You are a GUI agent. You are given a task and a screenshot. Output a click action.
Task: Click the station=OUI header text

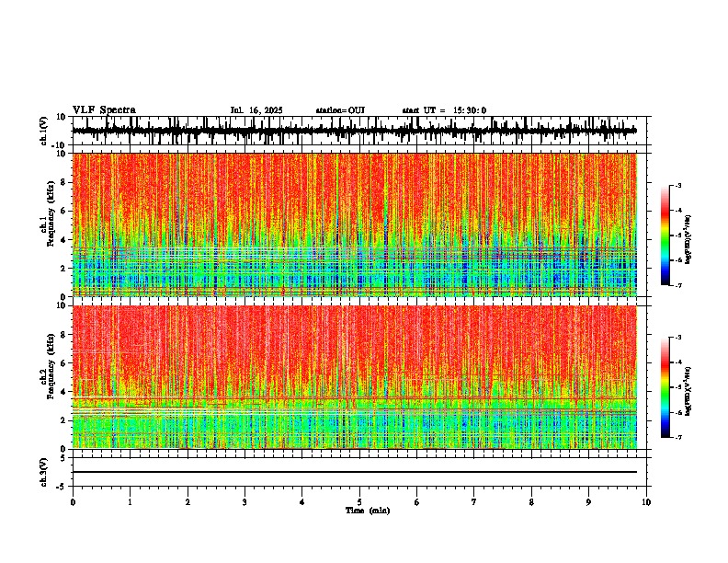pos(340,110)
